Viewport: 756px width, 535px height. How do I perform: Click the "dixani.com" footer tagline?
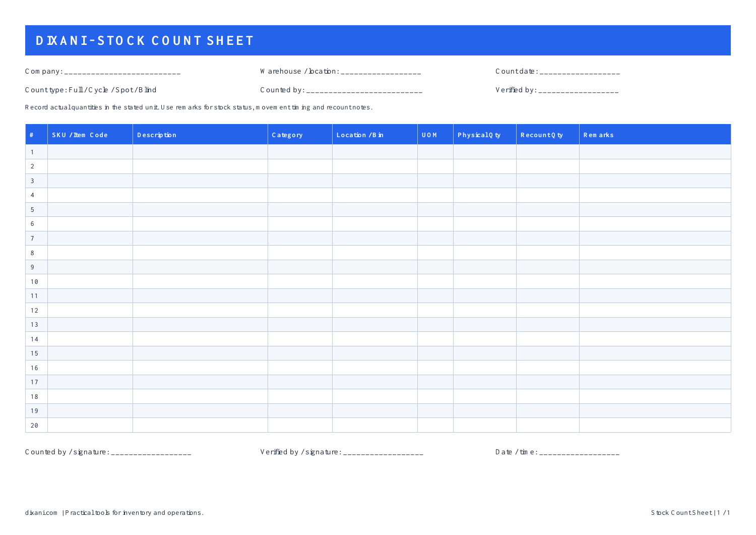coord(114,513)
